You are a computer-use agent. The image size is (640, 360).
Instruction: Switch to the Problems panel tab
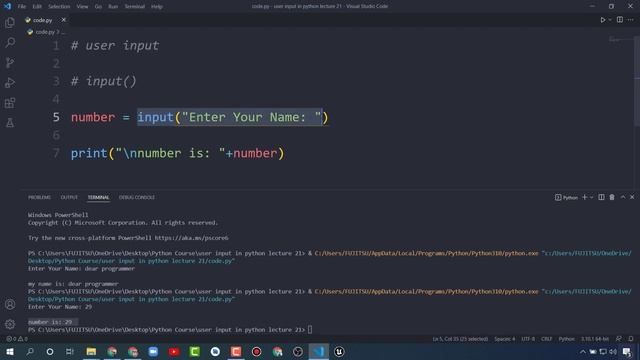pos(39,198)
